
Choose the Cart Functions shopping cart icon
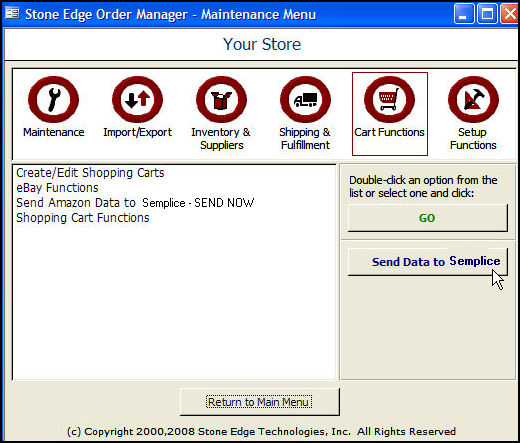[x=389, y=99]
